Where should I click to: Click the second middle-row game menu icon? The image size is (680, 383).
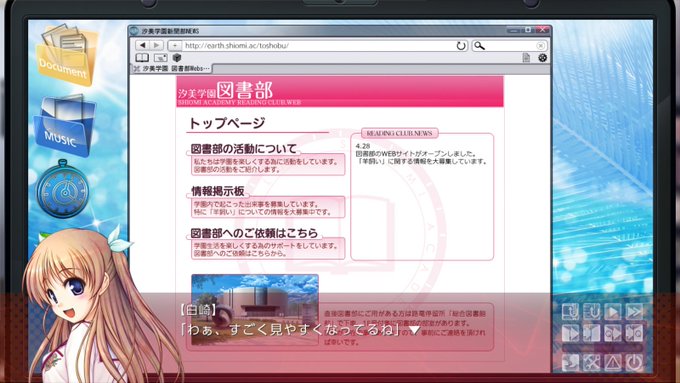[592, 333]
